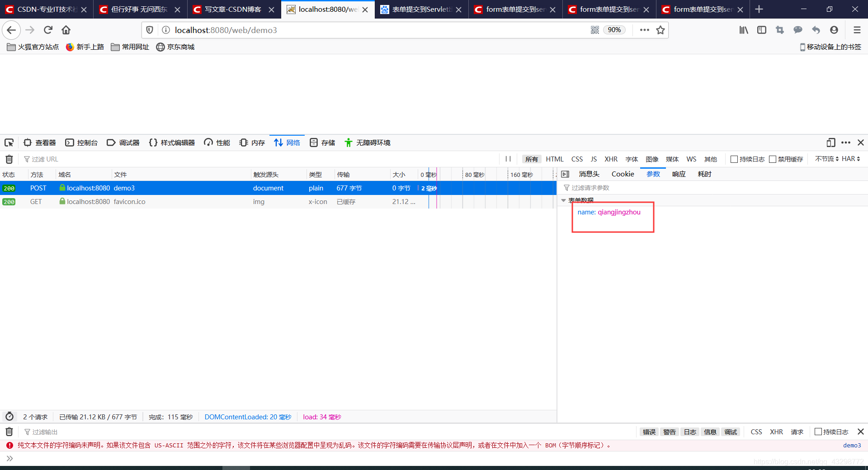868x470 pixels.
Task: Enable persist logs in network panel
Action: 734,159
